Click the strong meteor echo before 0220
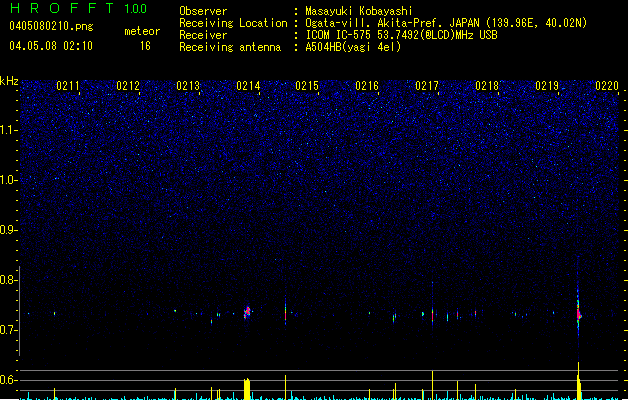 click(578, 313)
